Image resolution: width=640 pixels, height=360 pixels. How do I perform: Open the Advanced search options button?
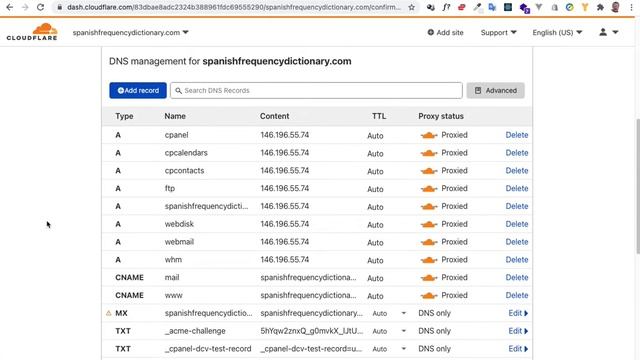click(496, 91)
